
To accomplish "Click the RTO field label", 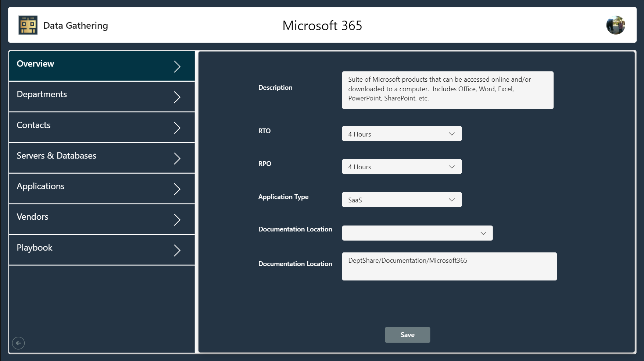I will [x=264, y=131].
